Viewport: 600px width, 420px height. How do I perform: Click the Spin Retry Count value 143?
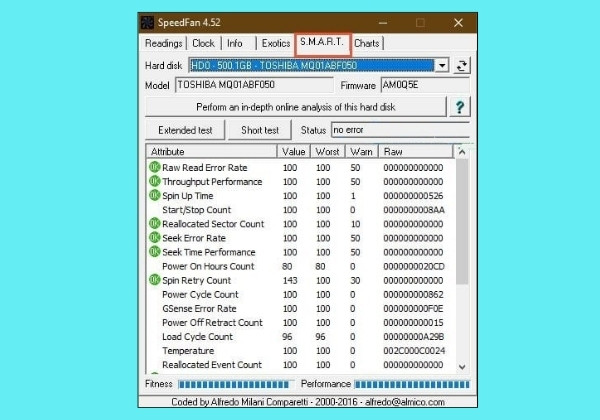click(x=290, y=280)
